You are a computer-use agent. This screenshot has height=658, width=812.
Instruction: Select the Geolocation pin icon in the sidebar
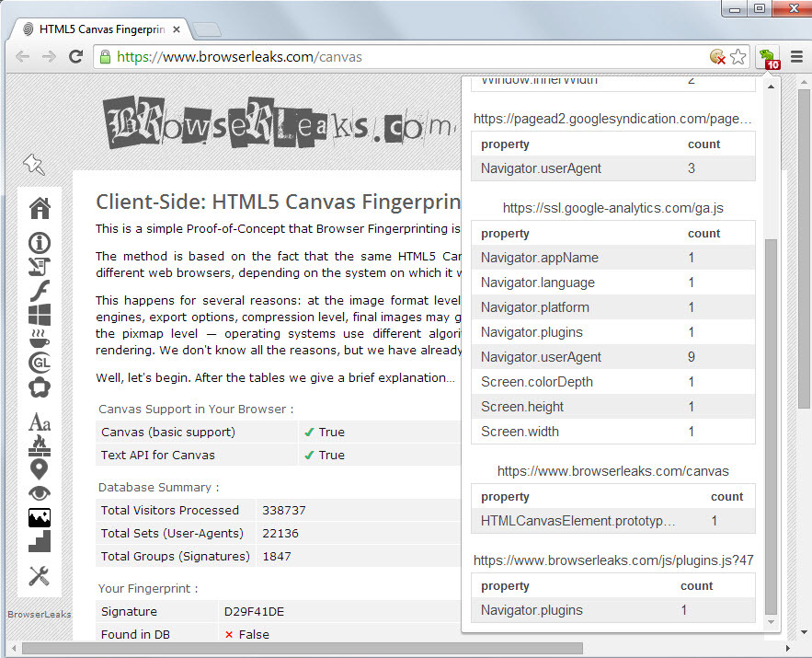click(39, 468)
